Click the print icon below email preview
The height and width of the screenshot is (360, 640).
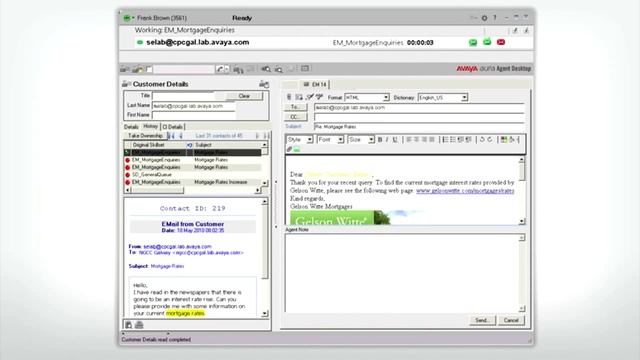pyautogui.click(x=139, y=325)
